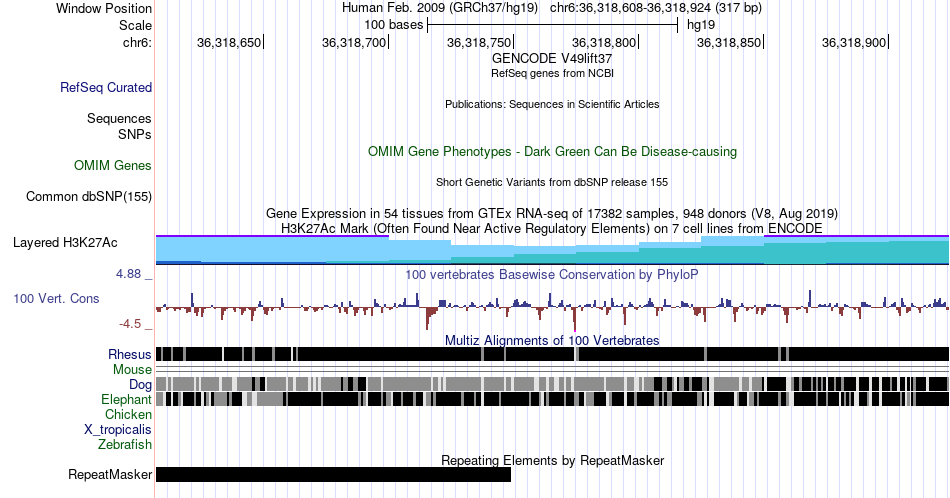
Task: Click the Zebrafish alignment label
Action: [125, 444]
